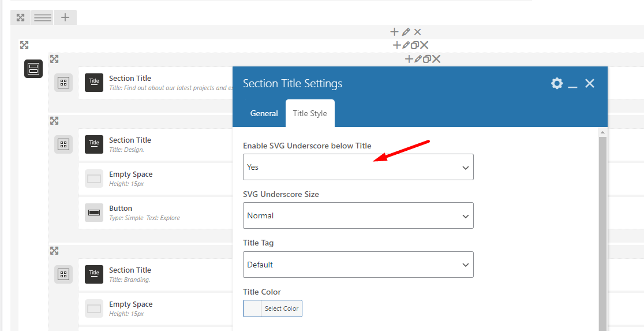The width and height of the screenshot is (644, 331).
Task: Switch to the General tab
Action: pyautogui.click(x=264, y=113)
